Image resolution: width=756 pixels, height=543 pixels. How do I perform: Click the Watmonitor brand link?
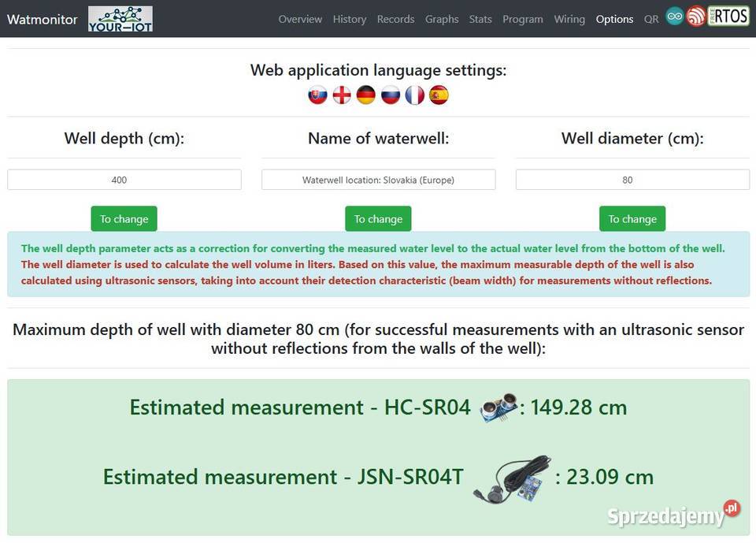[42, 19]
